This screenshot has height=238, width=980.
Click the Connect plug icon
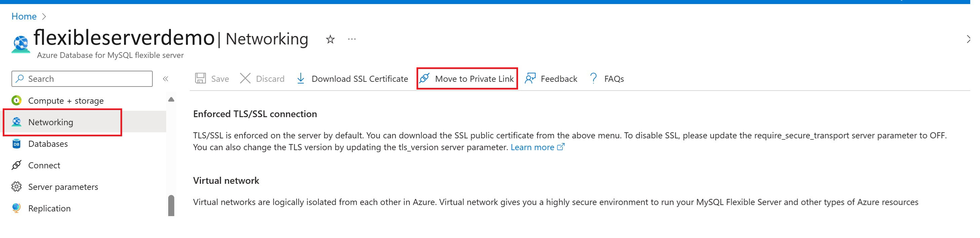coord(16,165)
